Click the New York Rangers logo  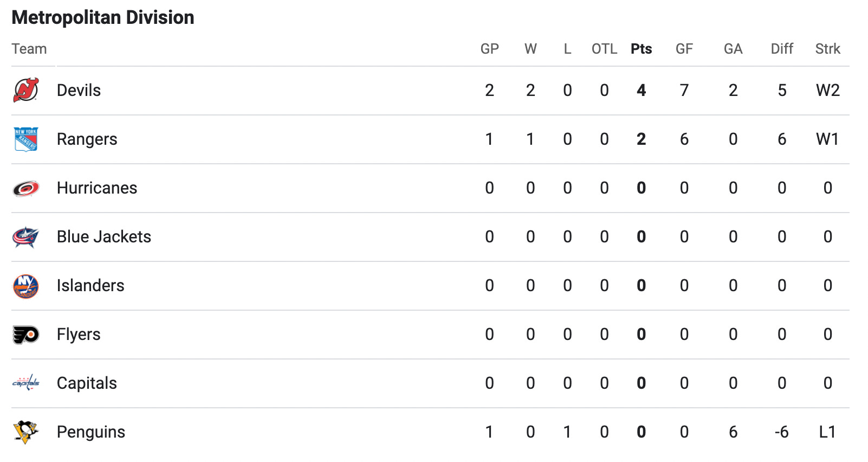coord(26,139)
